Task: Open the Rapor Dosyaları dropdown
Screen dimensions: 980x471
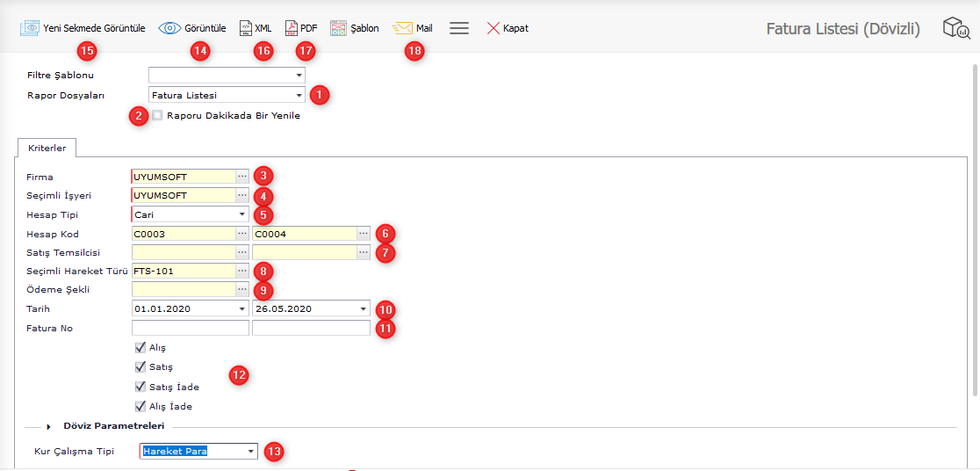Action: coord(299,95)
